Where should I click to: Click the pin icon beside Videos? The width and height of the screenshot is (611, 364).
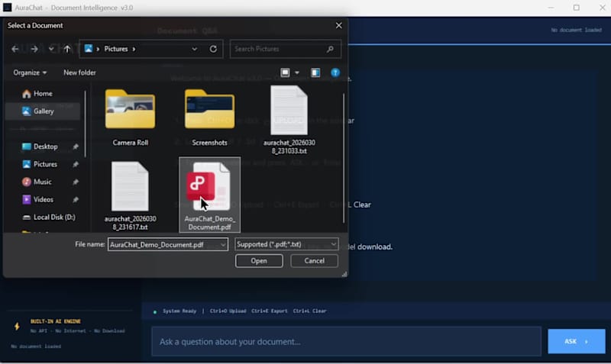(76, 200)
